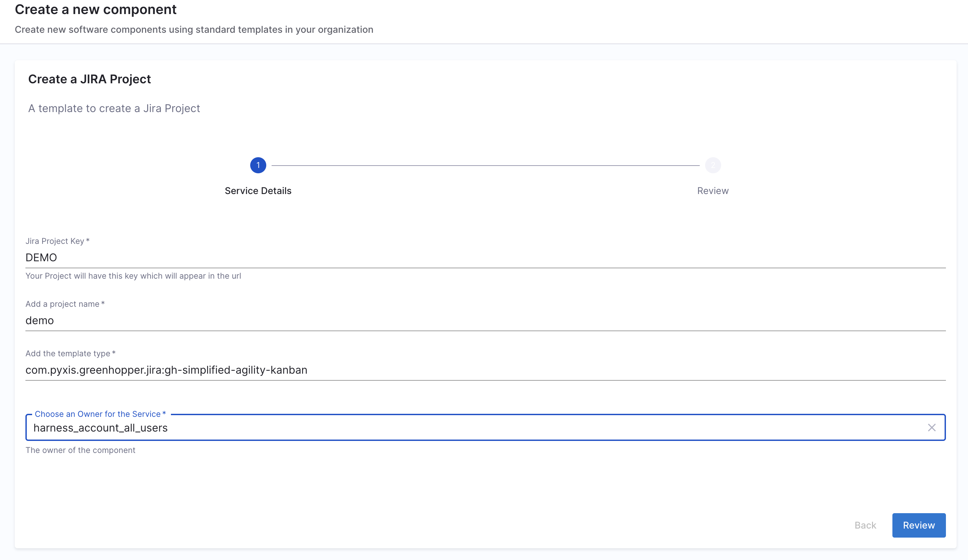The width and height of the screenshot is (968, 560).
Task: Clear the selected owner with X icon
Action: point(931,428)
